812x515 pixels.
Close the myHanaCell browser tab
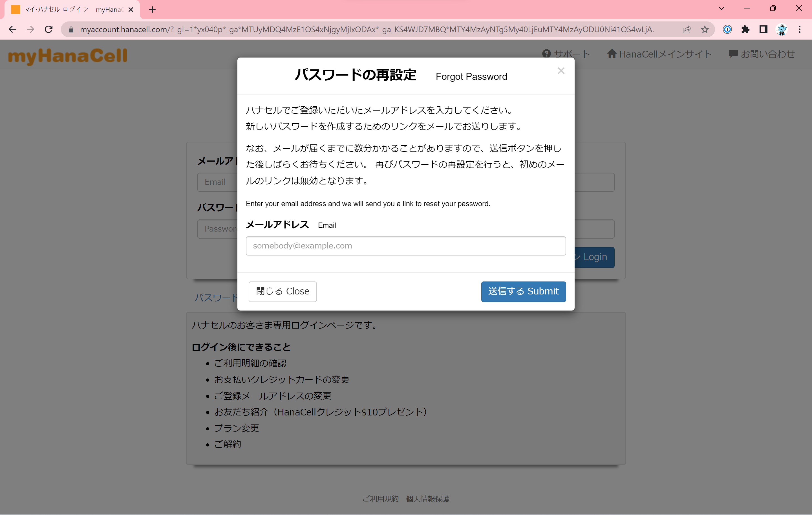point(131,9)
